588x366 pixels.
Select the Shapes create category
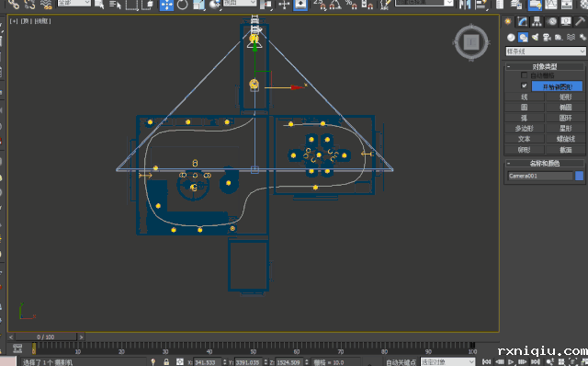point(523,37)
